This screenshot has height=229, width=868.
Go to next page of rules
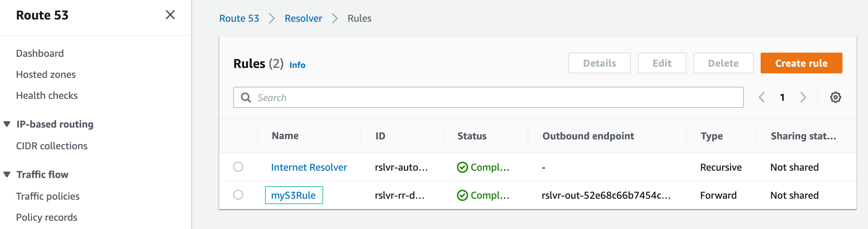click(x=803, y=98)
